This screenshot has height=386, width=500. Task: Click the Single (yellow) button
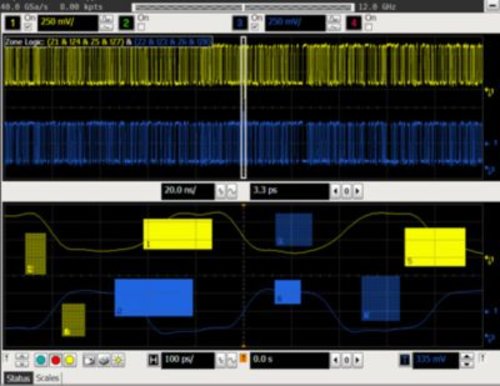point(70,360)
